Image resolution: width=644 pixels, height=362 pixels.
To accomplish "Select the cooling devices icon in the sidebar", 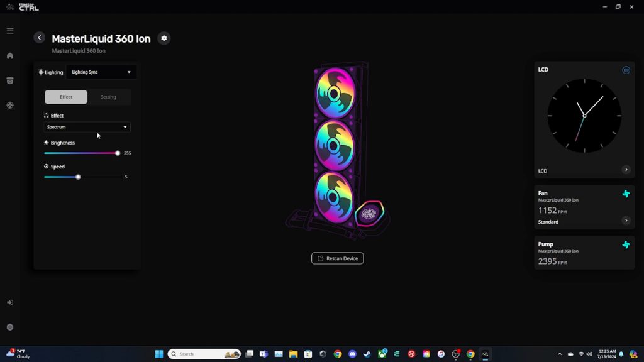I will pyautogui.click(x=9, y=80).
